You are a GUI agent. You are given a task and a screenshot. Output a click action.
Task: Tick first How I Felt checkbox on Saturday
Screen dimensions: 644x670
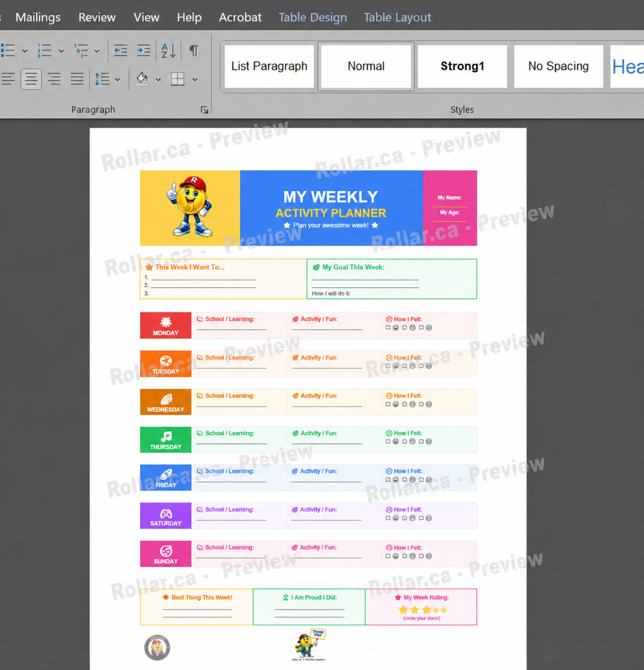pos(388,518)
